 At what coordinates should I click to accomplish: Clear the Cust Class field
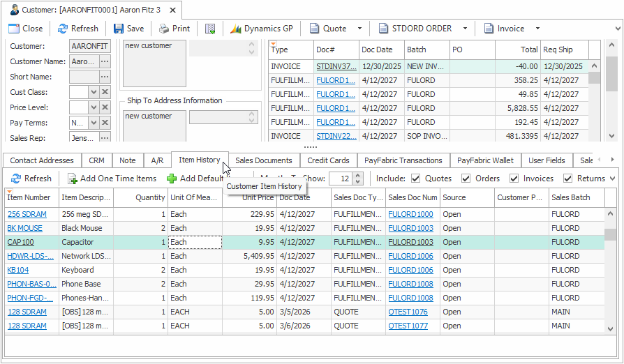pyautogui.click(x=105, y=92)
